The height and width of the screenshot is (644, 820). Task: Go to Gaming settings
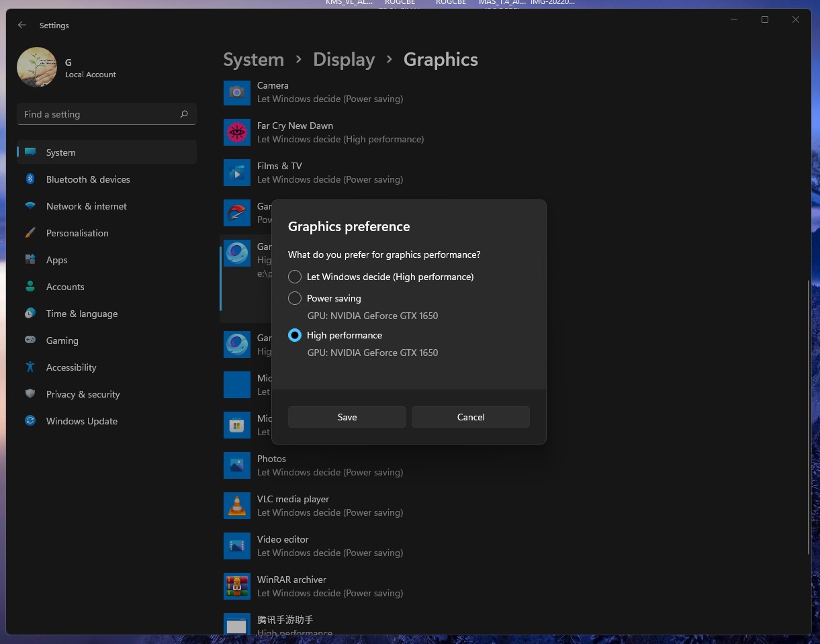(x=107, y=340)
